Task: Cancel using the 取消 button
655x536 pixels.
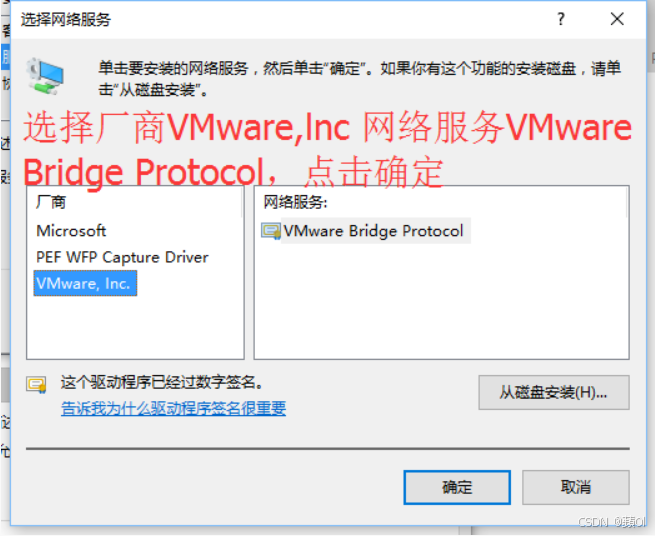Action: 576,488
